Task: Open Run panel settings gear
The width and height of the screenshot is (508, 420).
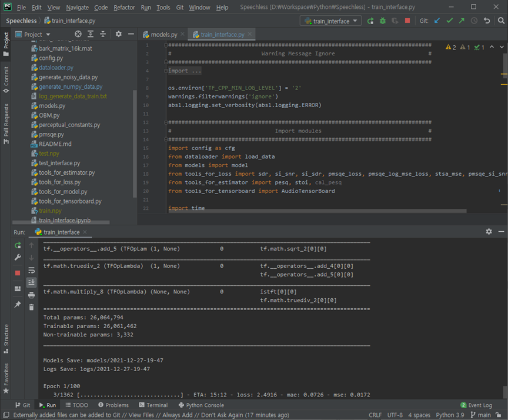Action: click(489, 231)
